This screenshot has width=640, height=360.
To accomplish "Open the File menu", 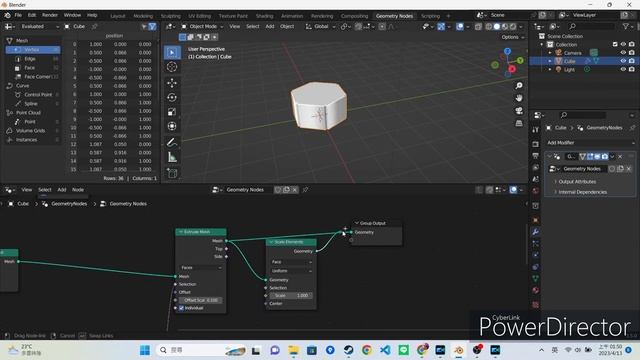I will coord(18,16).
